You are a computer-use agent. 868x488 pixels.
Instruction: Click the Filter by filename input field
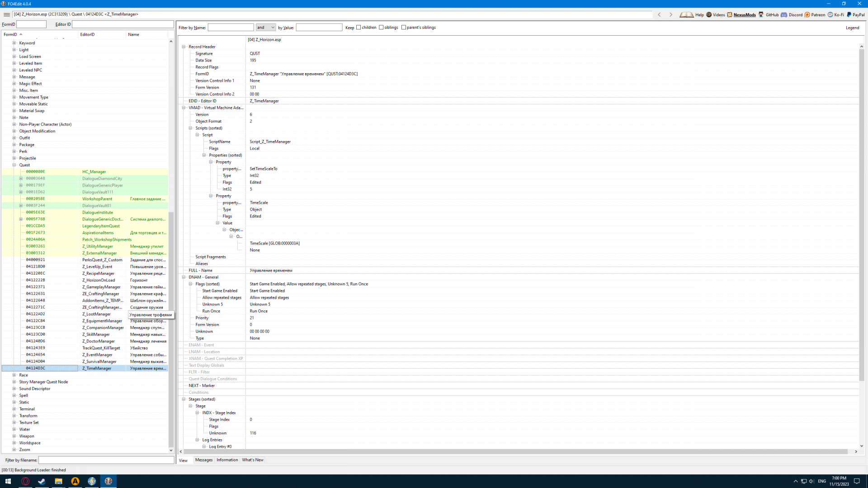106,460
